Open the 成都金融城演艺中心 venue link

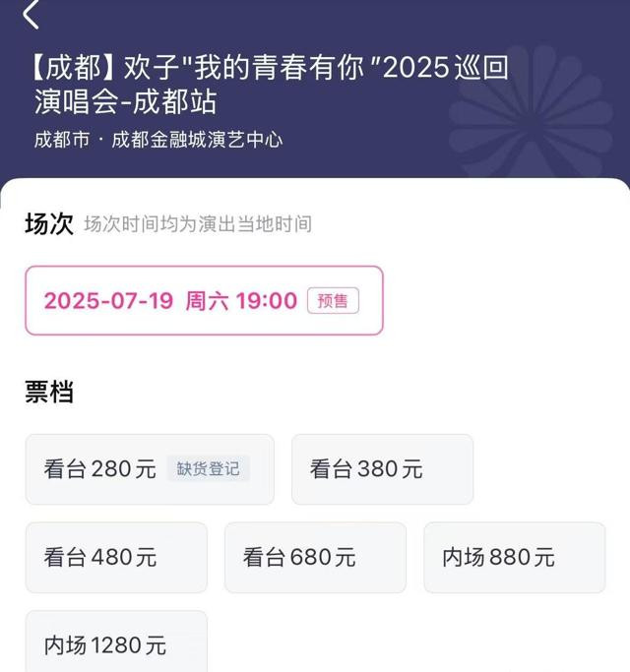point(197,140)
